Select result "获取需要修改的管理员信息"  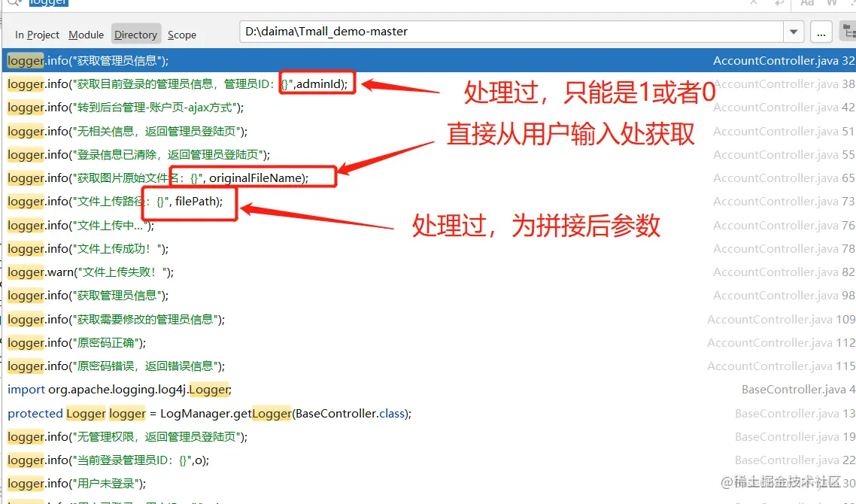(x=429, y=320)
